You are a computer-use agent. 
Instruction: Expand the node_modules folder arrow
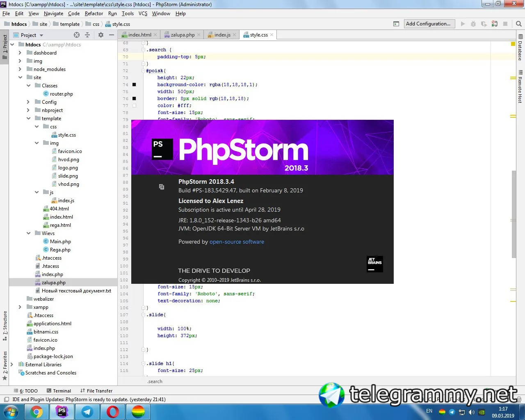[20, 69]
